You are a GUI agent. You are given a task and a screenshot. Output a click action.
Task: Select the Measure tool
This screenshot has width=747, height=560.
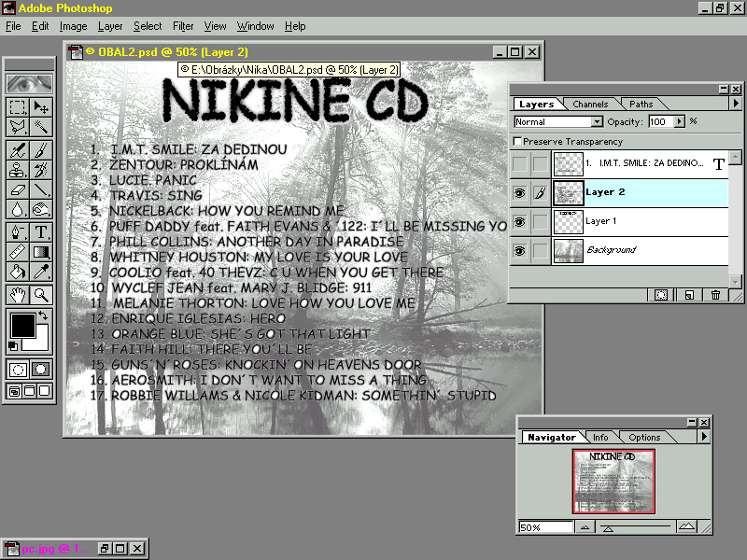(x=18, y=252)
